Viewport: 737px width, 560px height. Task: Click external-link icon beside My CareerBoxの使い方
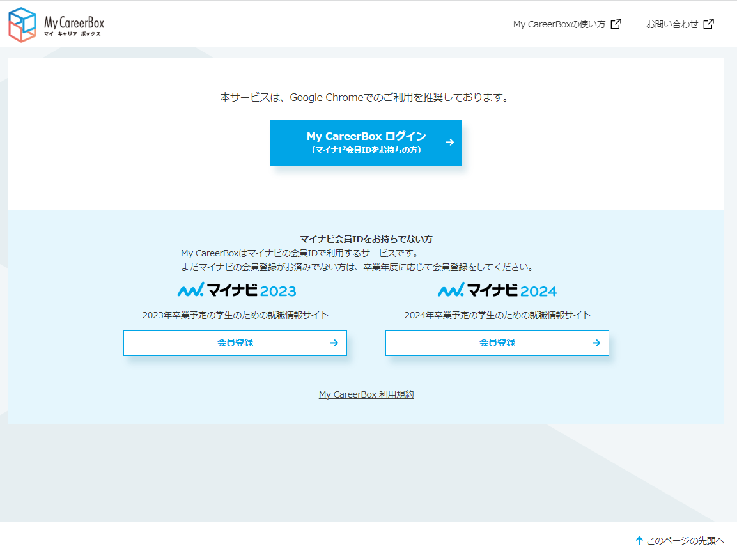coord(616,24)
